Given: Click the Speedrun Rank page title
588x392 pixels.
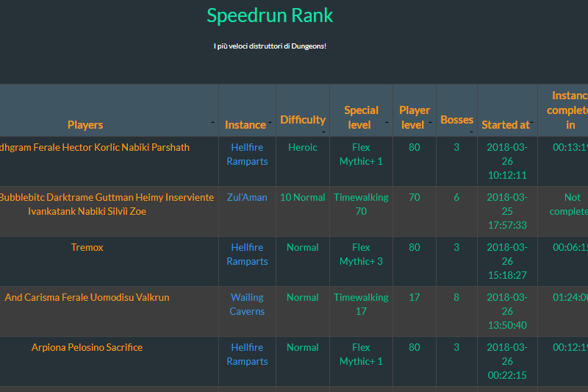Looking at the screenshot, I should coord(270,15).
